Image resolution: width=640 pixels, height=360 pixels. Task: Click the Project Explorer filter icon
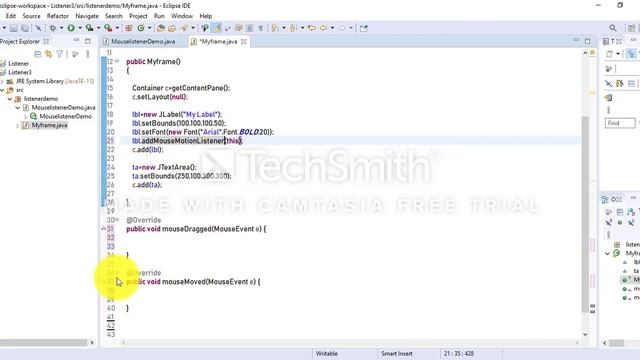60,54
